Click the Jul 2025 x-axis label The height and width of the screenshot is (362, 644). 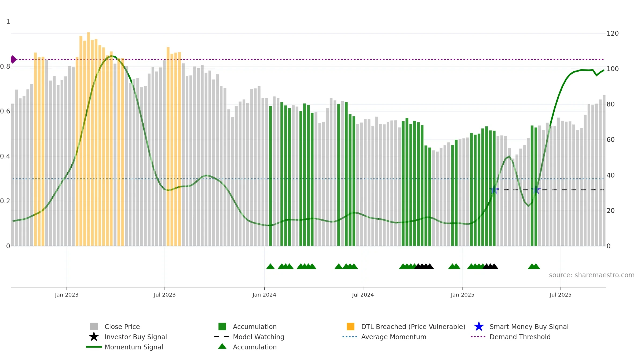tap(561, 295)
